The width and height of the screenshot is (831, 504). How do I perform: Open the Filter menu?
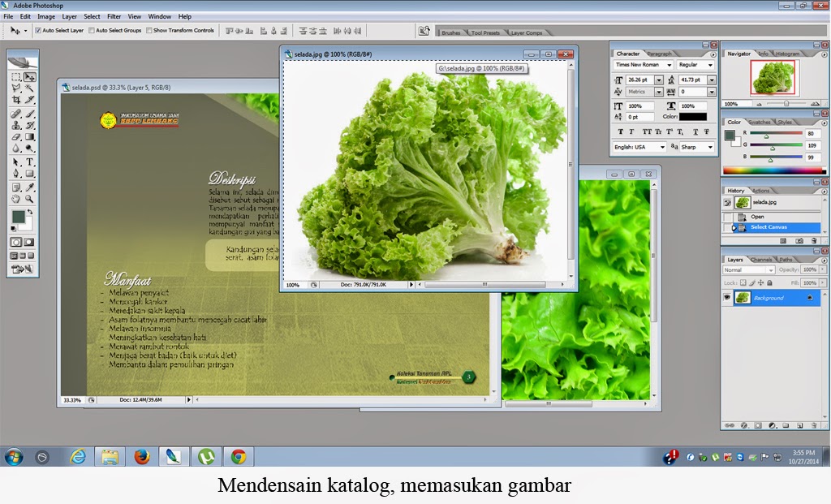[114, 16]
